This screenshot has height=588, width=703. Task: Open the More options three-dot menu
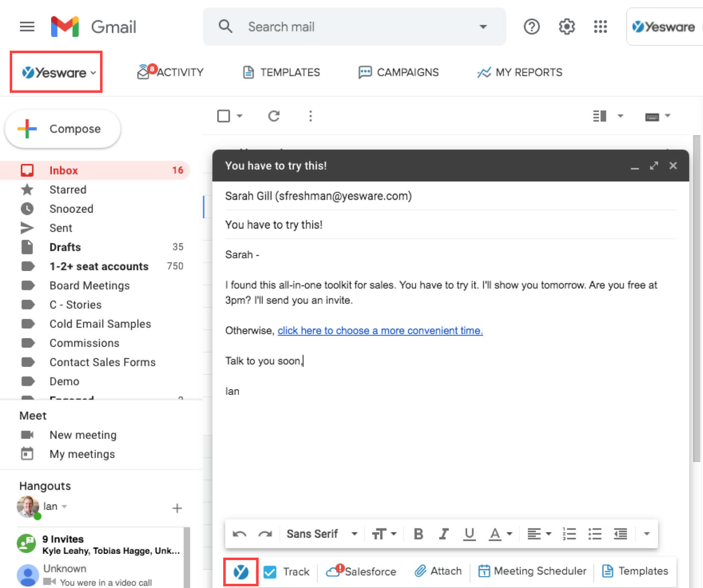(311, 116)
